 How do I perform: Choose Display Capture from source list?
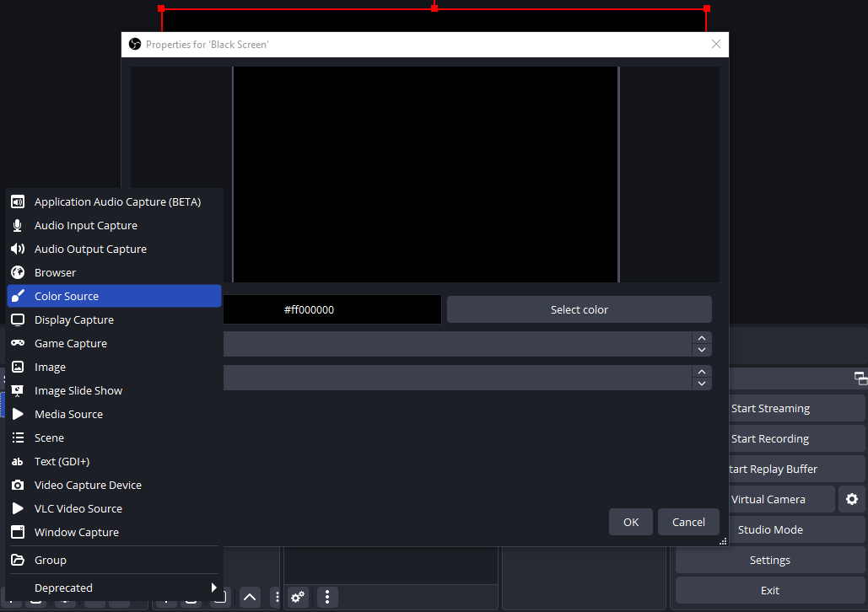[x=74, y=319]
